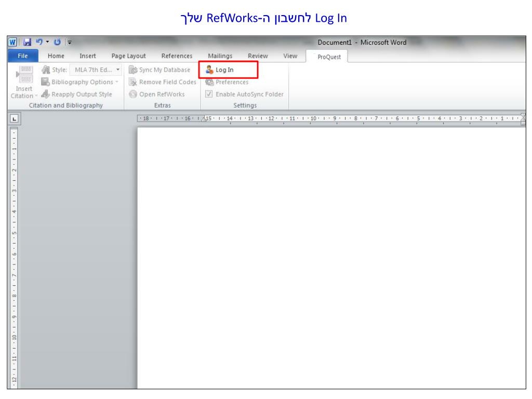This screenshot has height=399, width=532.
Task: Click Reapply Output Style label
Action: (x=82, y=94)
